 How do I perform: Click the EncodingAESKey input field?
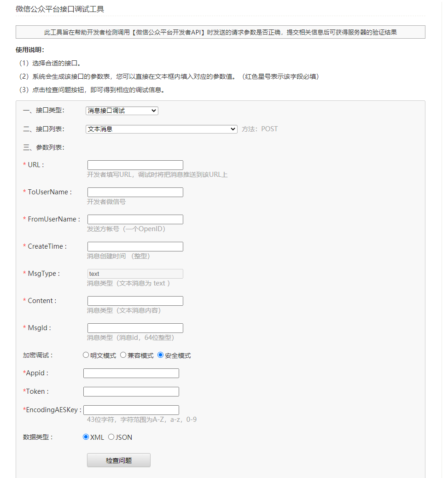pos(131,410)
